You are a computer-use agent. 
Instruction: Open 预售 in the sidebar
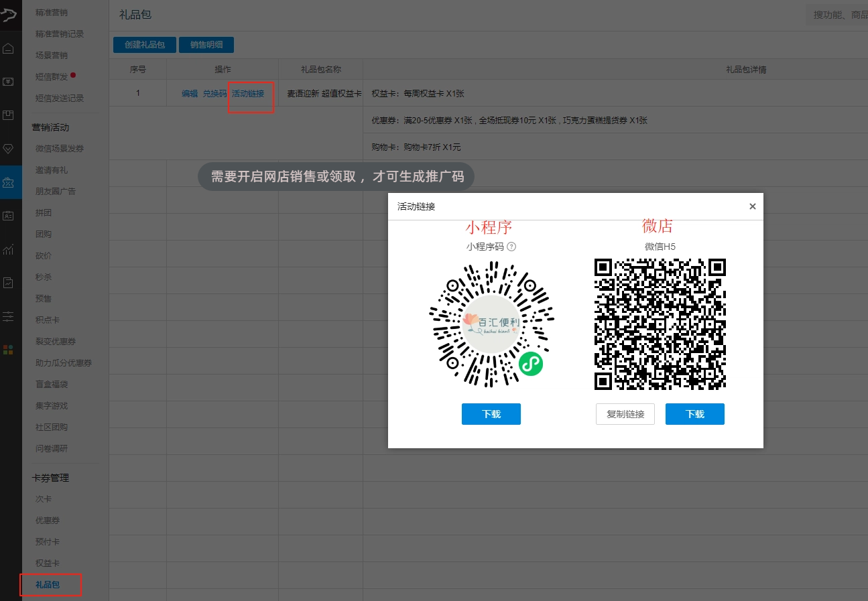[44, 298]
